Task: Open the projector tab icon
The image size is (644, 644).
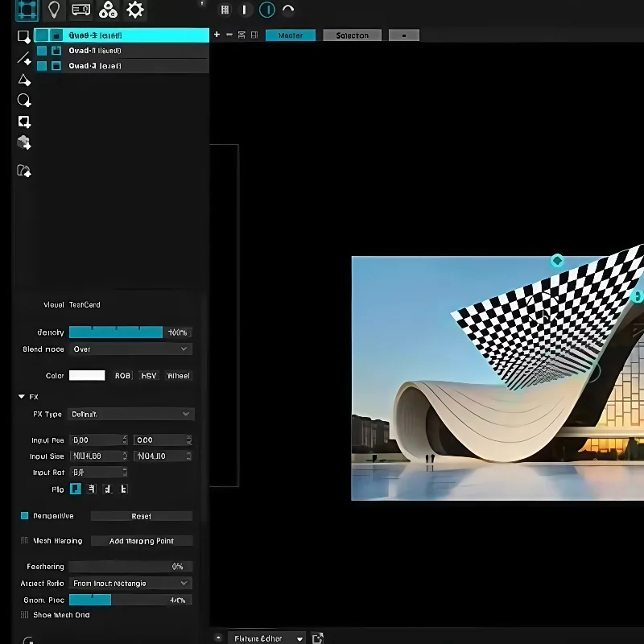Action: click(81, 10)
